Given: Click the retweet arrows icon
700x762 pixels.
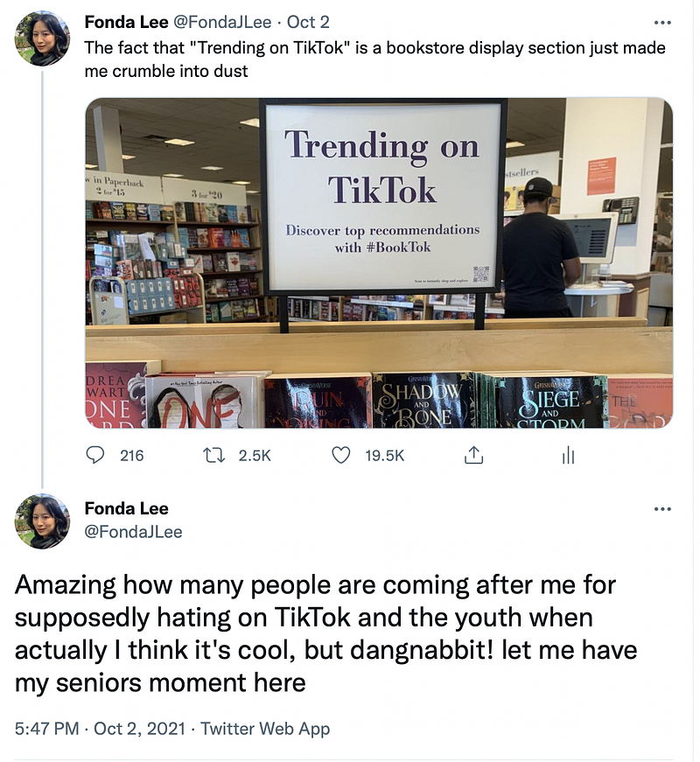Looking at the screenshot, I should [213, 455].
